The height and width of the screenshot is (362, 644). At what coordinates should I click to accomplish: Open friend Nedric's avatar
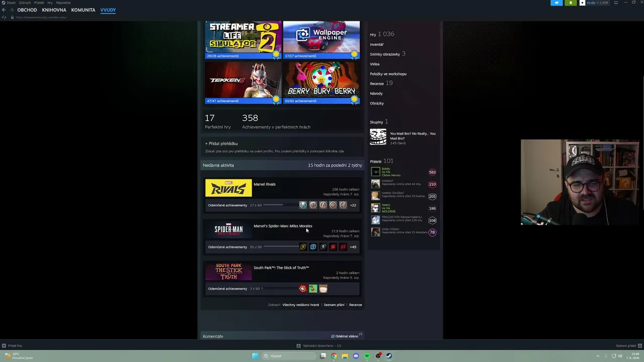(375, 208)
